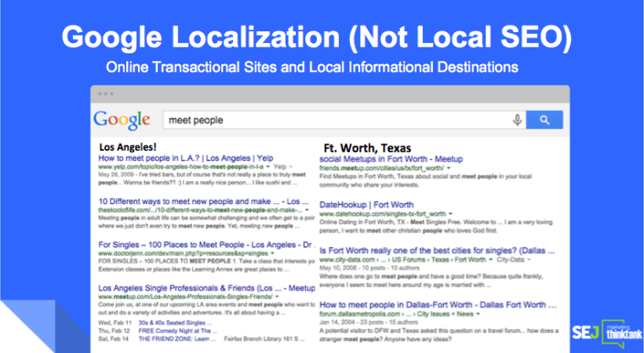644x353 pixels.
Task: Click the theskooloflife.com green URL text
Action: [x=201, y=210]
